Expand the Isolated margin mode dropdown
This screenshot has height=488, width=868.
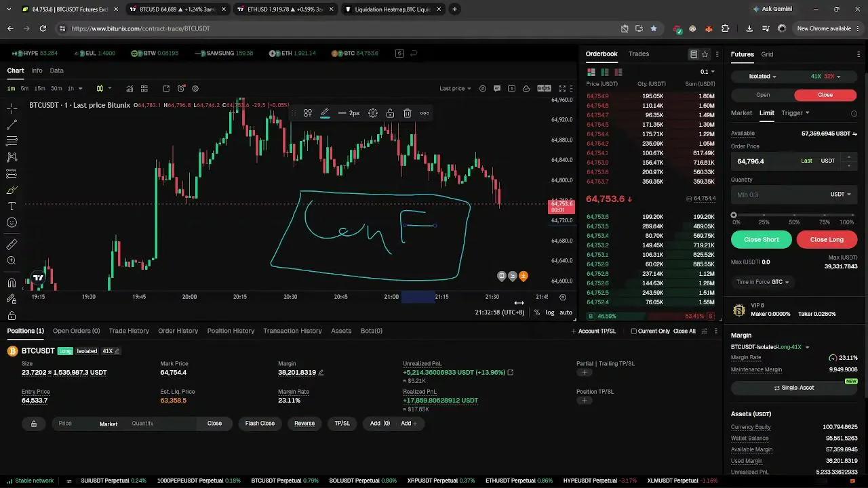click(763, 77)
